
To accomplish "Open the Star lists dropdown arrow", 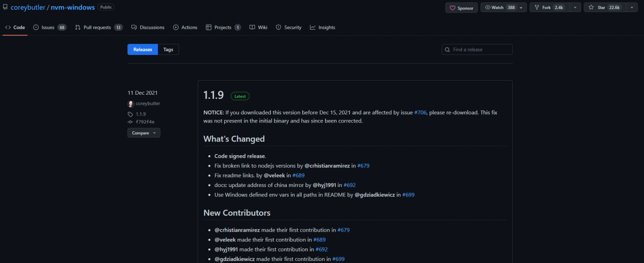I will click(x=632, y=8).
